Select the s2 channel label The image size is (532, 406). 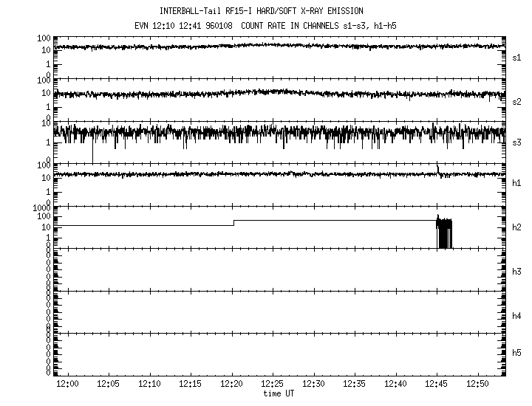tap(516, 102)
